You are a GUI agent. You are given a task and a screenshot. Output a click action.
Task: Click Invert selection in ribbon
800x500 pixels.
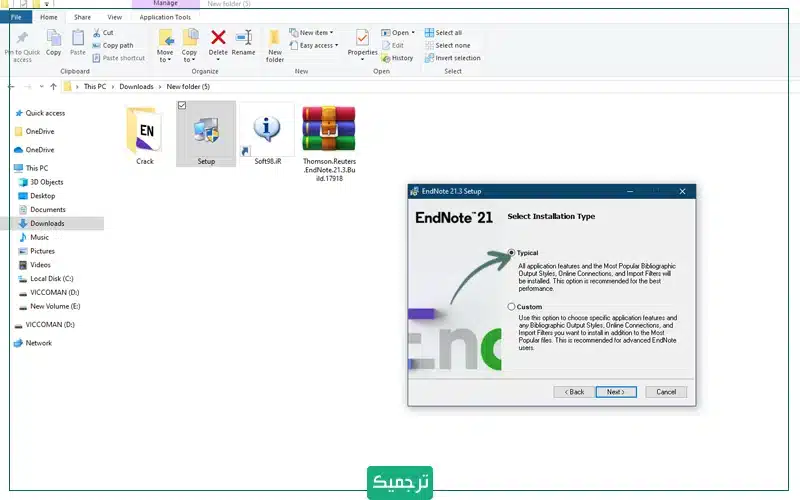tap(453, 58)
